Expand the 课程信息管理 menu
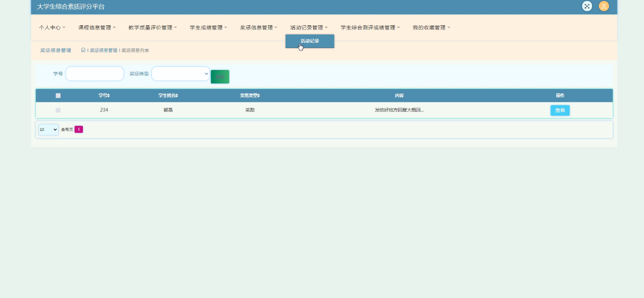644x298 pixels. (x=97, y=28)
